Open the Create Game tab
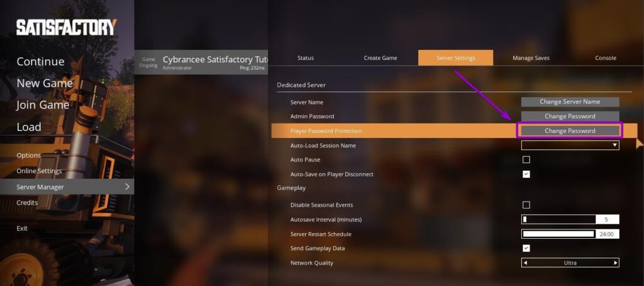This screenshot has height=286, width=644. 380,58
